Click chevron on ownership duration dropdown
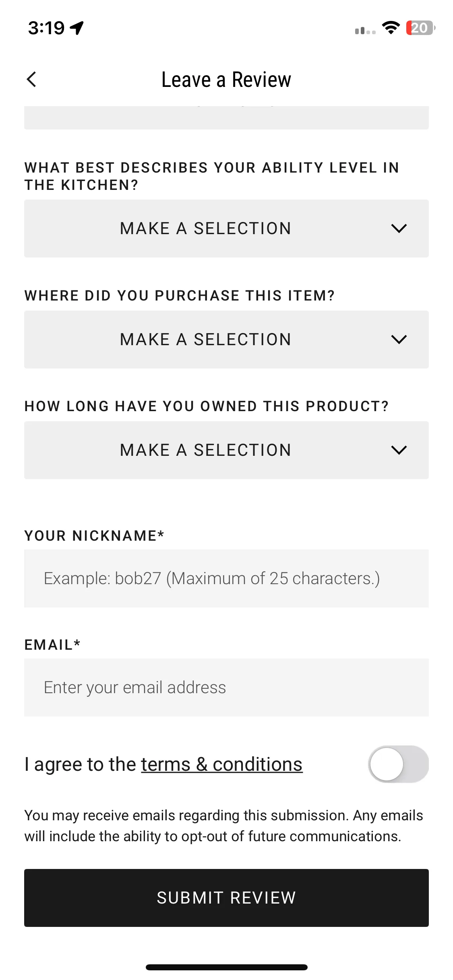The width and height of the screenshot is (453, 980). tap(399, 450)
